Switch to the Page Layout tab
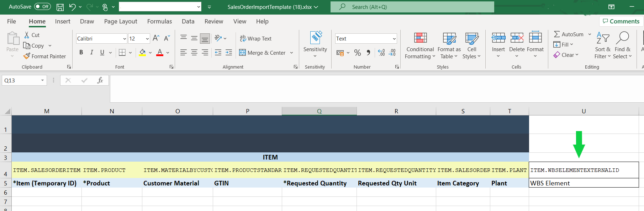 point(121,21)
